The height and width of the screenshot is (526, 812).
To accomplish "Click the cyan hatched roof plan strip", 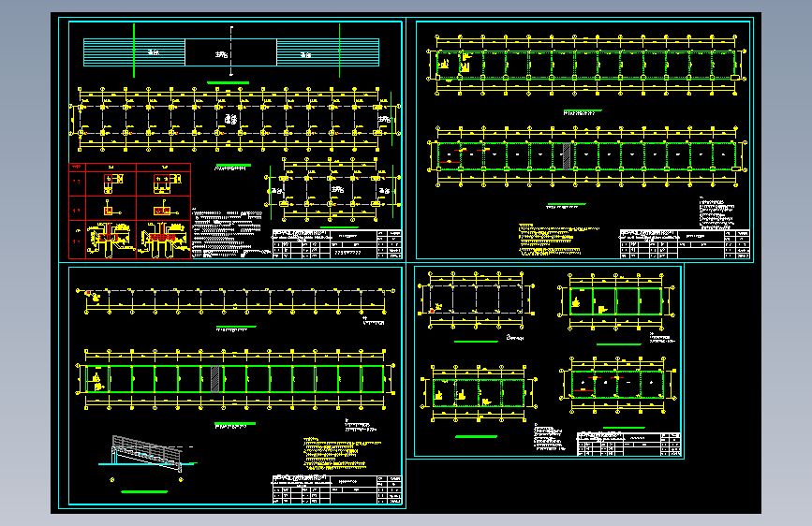I will (231, 52).
